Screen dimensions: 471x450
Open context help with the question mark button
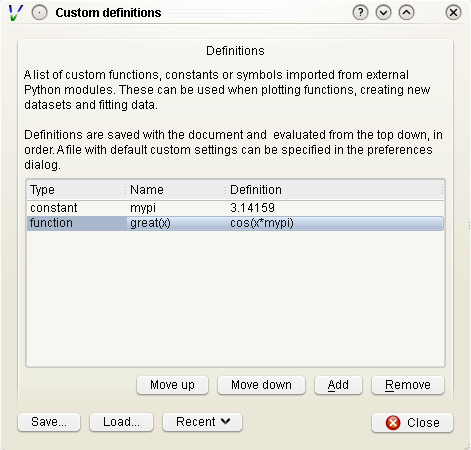click(360, 13)
